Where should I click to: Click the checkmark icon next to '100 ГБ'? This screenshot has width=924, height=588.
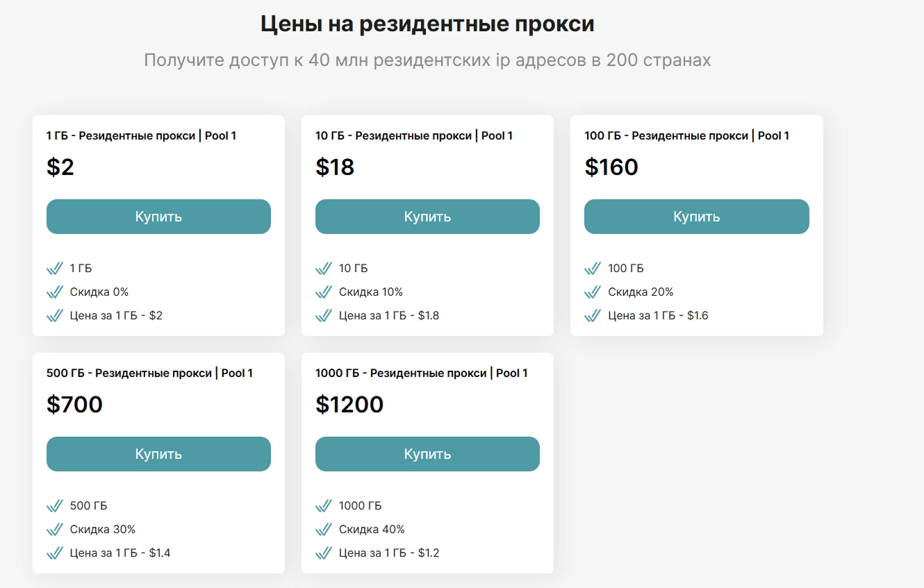(x=593, y=268)
